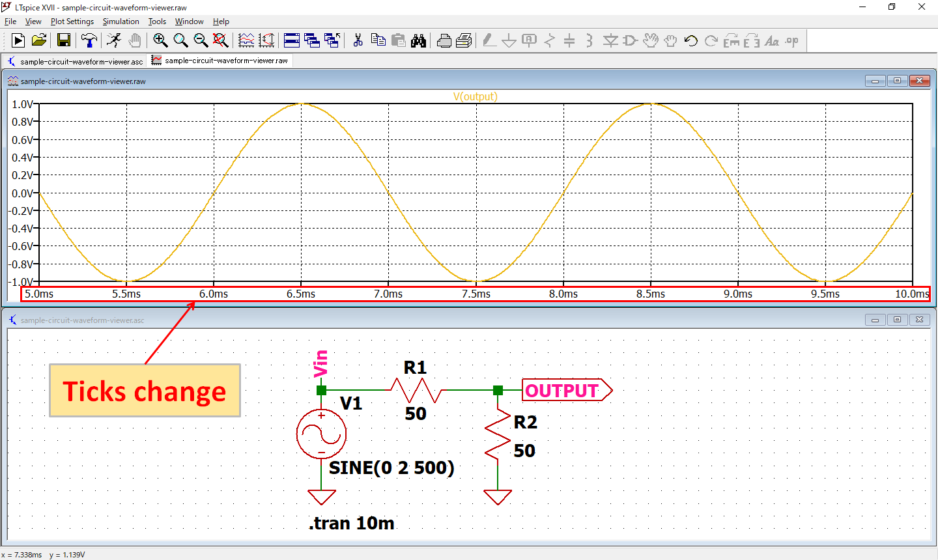Select the Inductor component tool
The width and height of the screenshot is (938, 560).
click(x=589, y=40)
